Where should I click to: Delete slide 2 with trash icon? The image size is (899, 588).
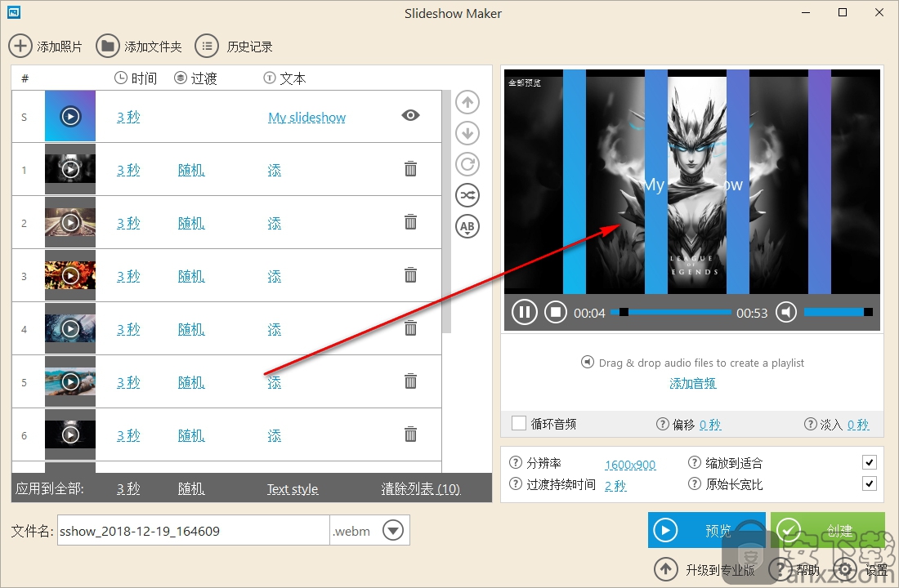click(x=410, y=222)
